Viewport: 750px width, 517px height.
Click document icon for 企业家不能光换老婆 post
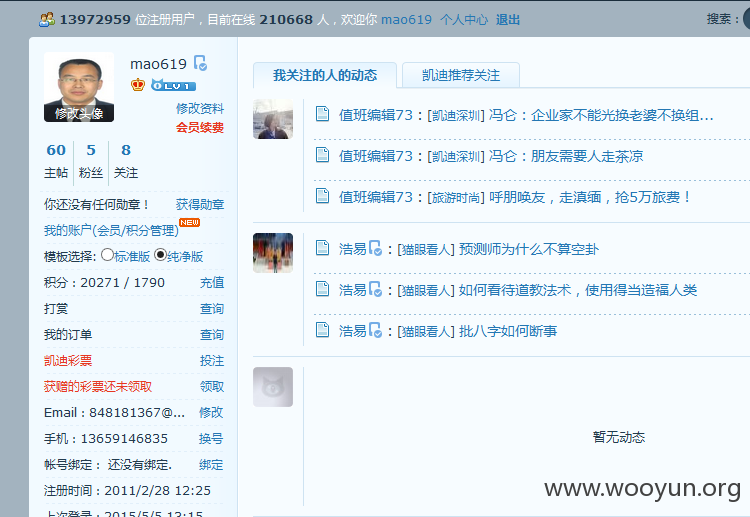point(322,114)
